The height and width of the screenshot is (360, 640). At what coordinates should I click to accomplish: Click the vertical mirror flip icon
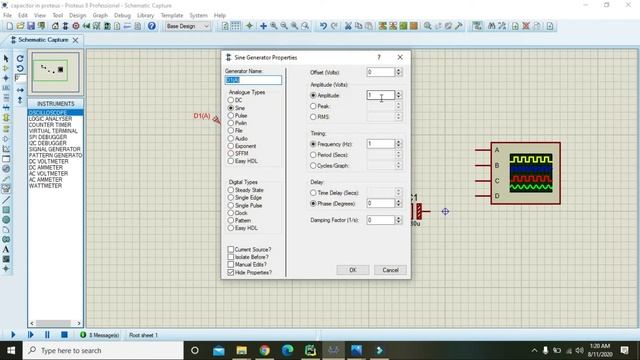[x=20, y=100]
